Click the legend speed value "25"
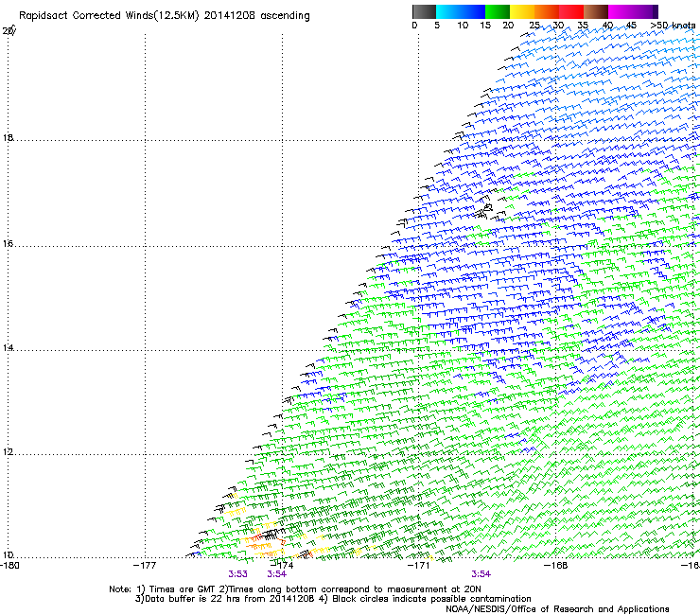This screenshot has width=700, height=615. [534, 26]
